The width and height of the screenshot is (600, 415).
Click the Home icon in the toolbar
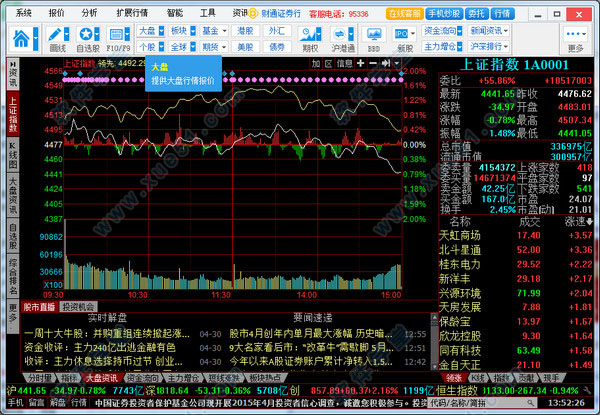coord(21,39)
